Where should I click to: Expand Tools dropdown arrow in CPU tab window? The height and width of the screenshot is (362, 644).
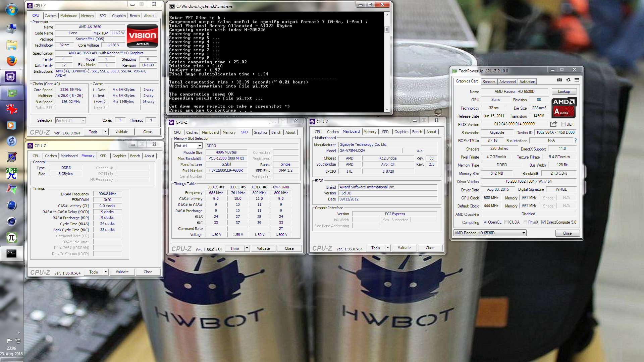tap(105, 132)
